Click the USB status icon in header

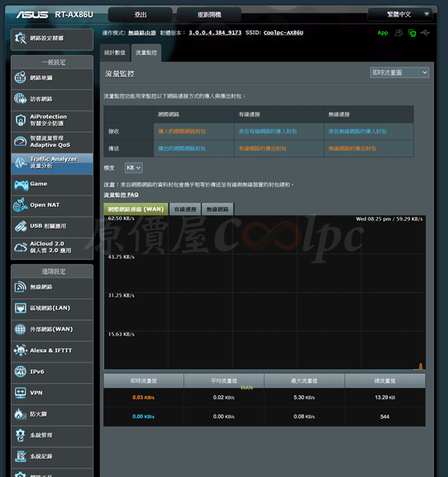point(425,32)
